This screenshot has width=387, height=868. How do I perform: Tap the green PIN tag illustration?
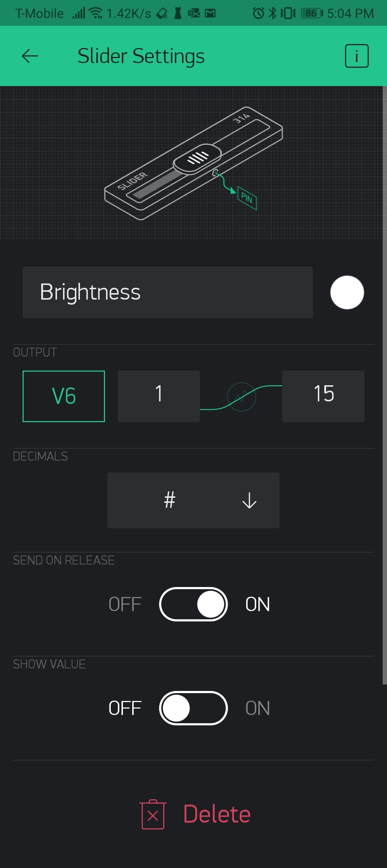click(x=247, y=198)
